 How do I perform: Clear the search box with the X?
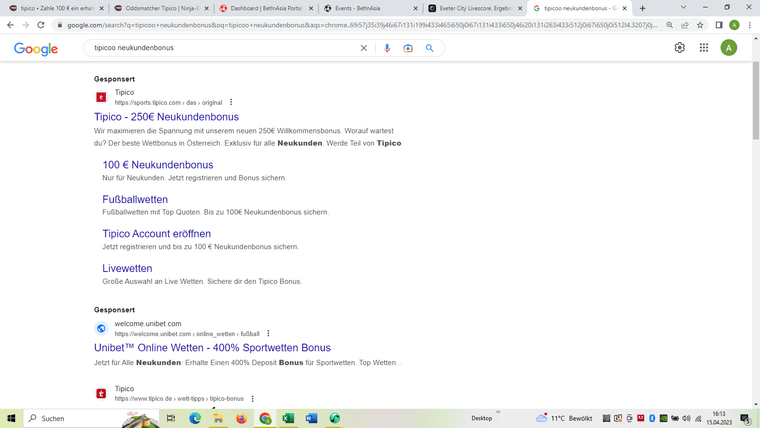pyautogui.click(x=364, y=48)
